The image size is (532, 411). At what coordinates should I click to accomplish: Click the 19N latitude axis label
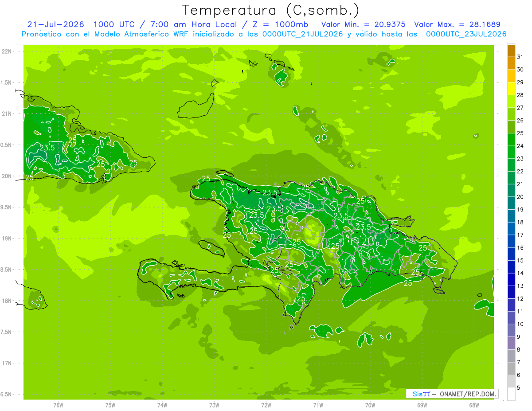(8, 238)
